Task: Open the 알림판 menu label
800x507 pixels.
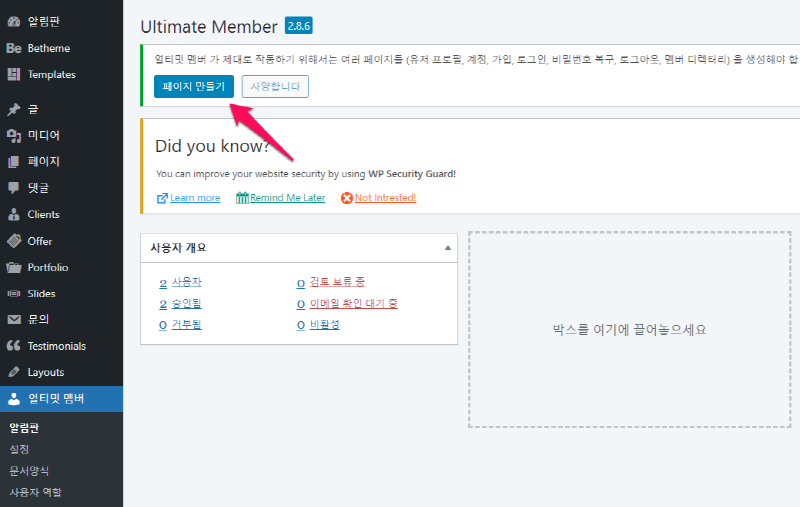Action: (x=44, y=21)
